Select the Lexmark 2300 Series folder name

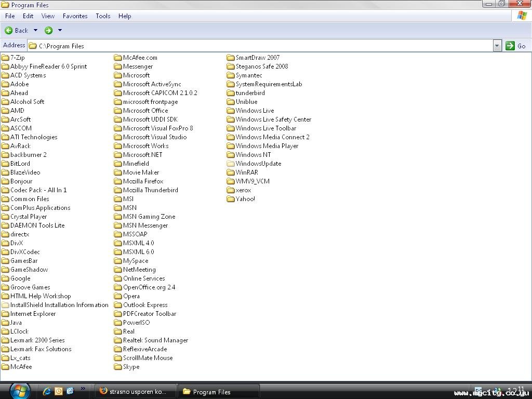coord(37,340)
